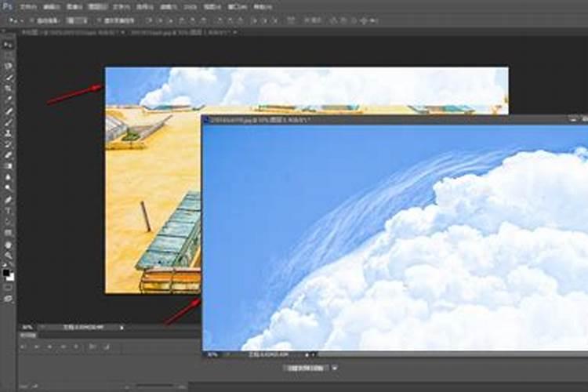
Task: Click the Render Video arrow icon at panel bottom
Action: point(35,386)
